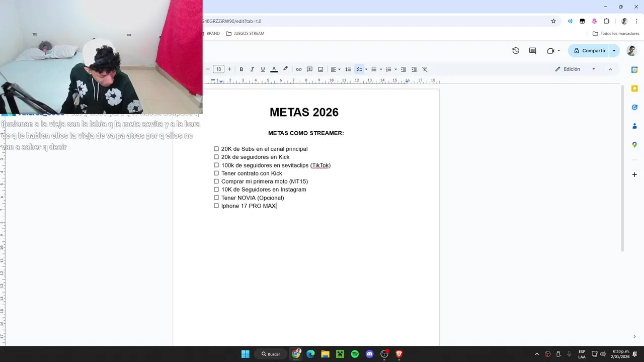Check 'Iphone 17 PRO MAX'

pos(216,206)
